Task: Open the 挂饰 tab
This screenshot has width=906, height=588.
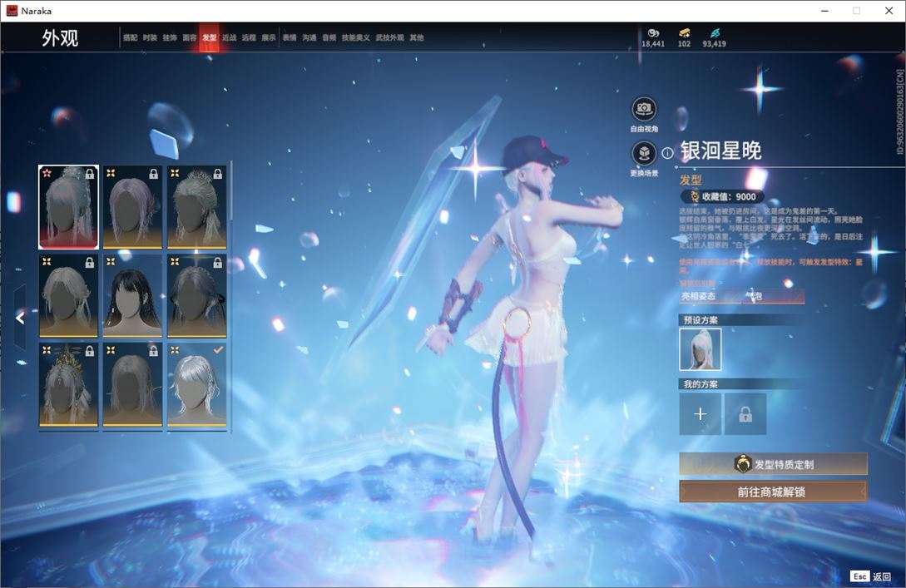Action: pyautogui.click(x=170, y=37)
